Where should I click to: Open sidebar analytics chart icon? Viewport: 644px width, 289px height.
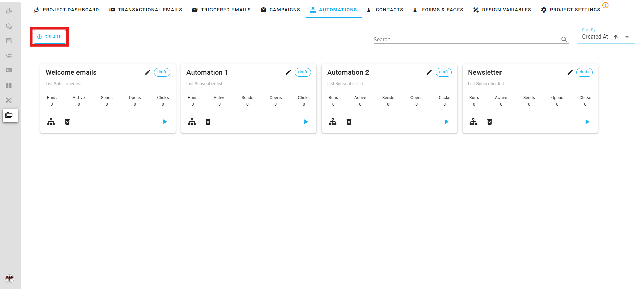9,11
